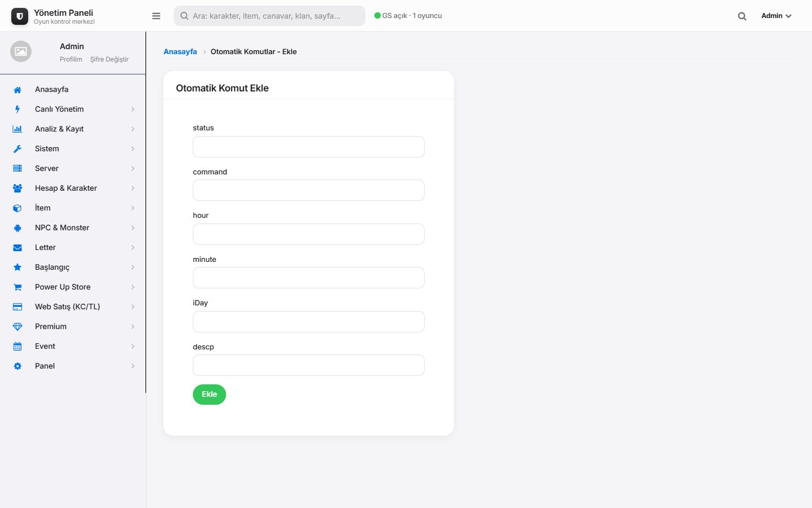
Task: Focus the status input field
Action: click(x=308, y=147)
